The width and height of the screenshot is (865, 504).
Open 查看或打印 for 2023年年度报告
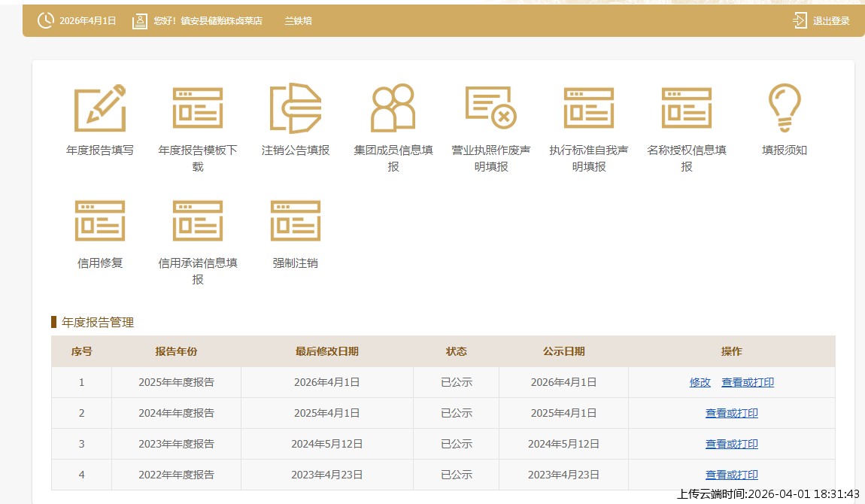pos(732,444)
